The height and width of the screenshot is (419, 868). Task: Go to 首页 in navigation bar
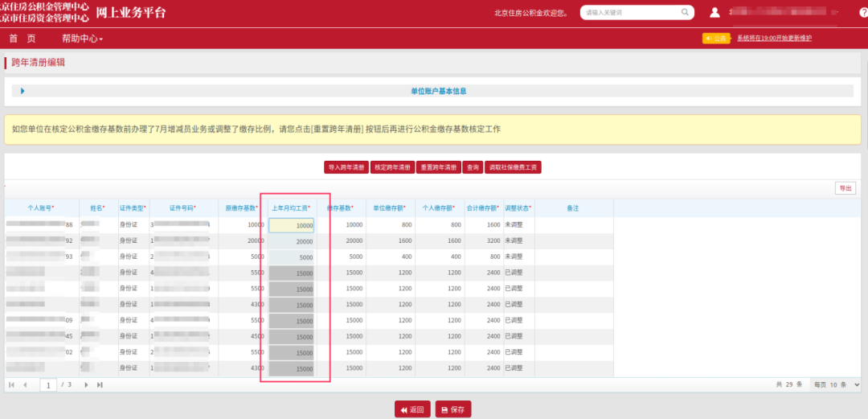point(23,39)
